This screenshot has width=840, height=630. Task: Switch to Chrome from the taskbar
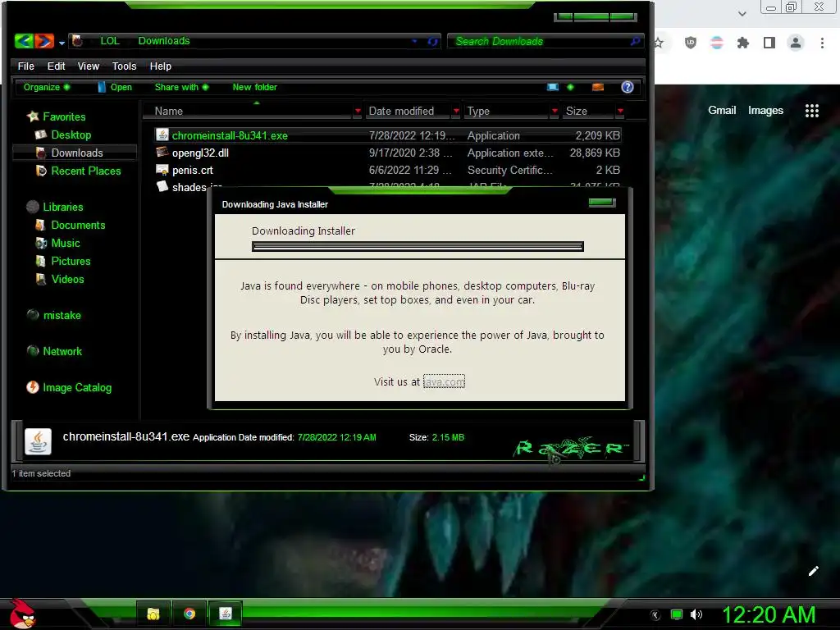tap(189, 614)
